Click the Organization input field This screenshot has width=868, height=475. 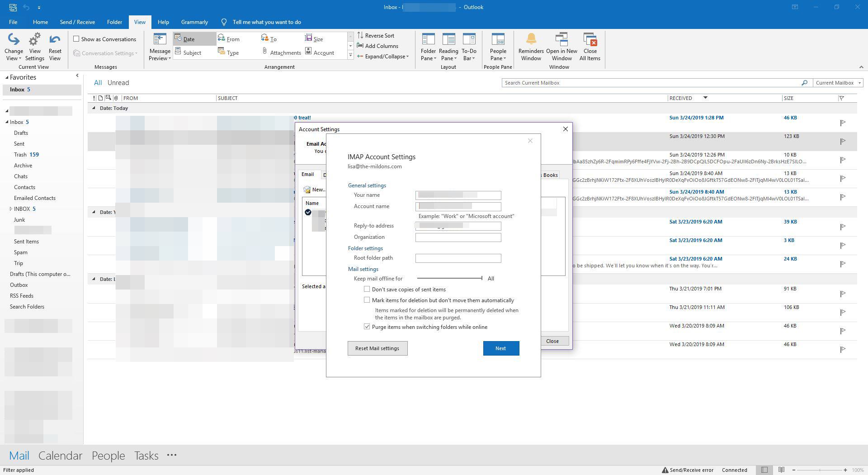click(458, 237)
